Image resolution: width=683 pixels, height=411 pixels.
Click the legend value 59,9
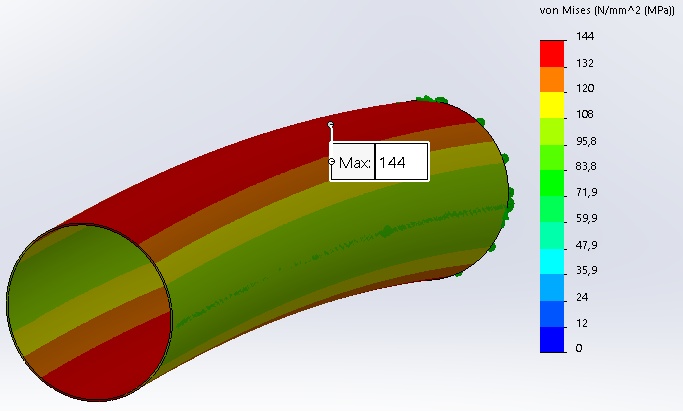586,218
